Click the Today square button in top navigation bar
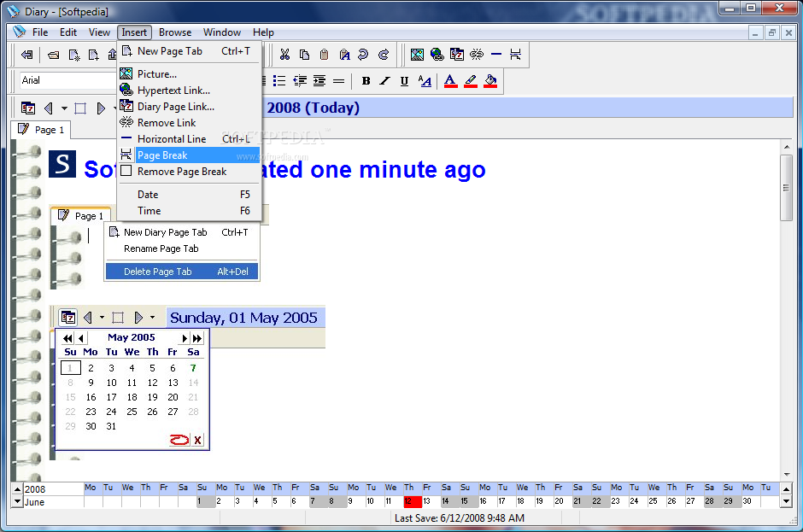The image size is (803, 532). tap(80, 108)
